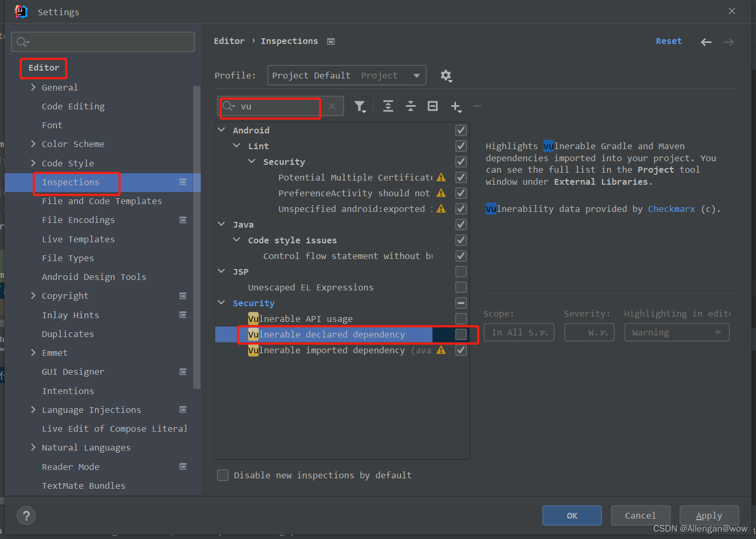
Task: Open the Project Default profile dropdown
Action: coord(347,75)
